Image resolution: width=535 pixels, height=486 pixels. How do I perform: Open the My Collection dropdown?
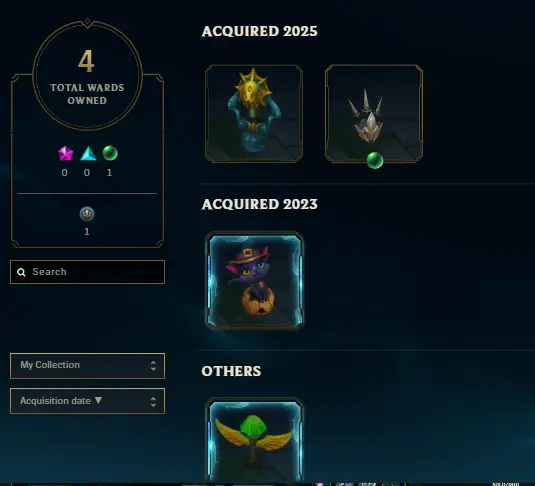pyautogui.click(x=87, y=366)
